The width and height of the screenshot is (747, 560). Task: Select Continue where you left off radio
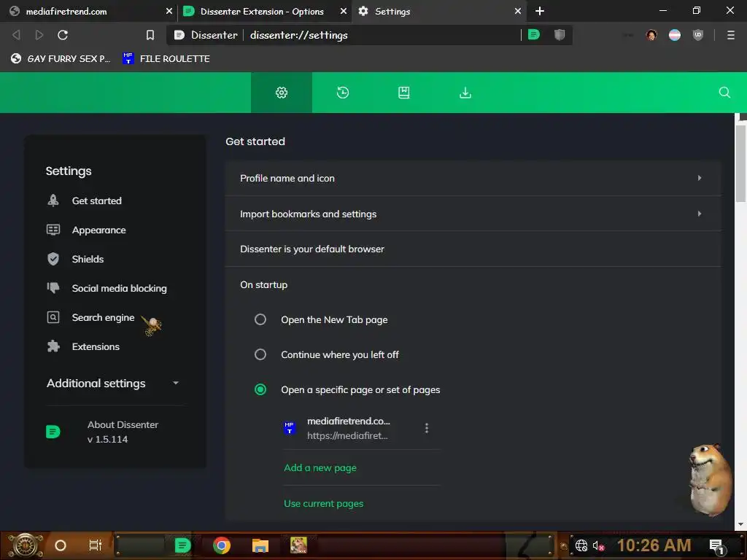pyautogui.click(x=260, y=354)
